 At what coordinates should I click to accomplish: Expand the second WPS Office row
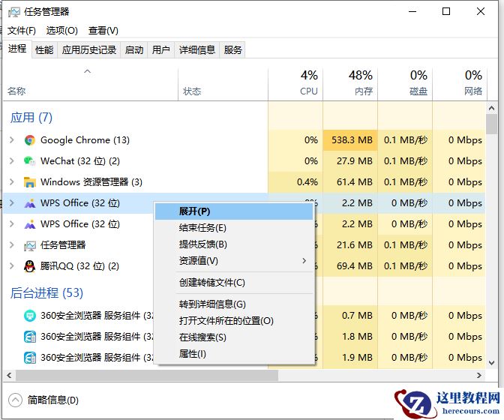[x=12, y=224]
